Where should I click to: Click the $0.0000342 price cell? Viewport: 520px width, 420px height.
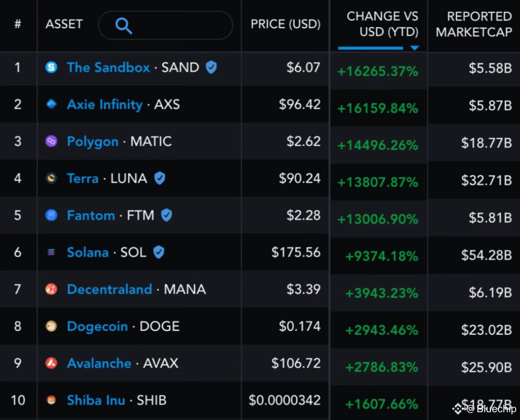pos(285,401)
